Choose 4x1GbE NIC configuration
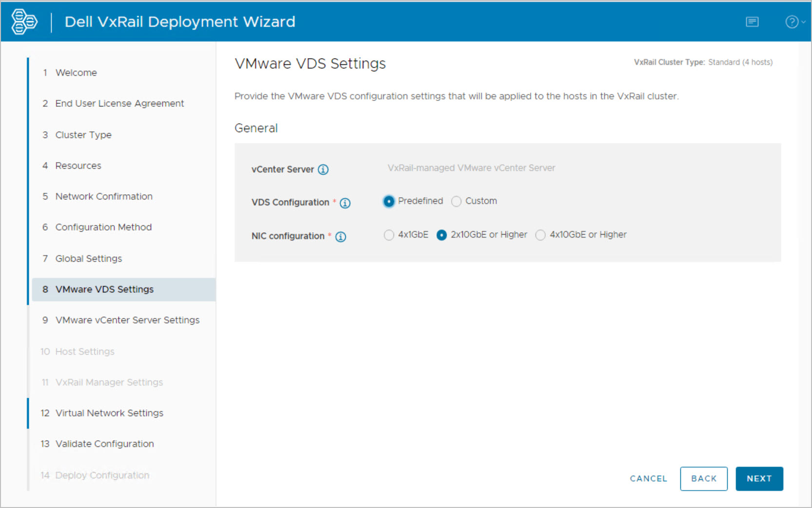The image size is (812, 508). [389, 235]
